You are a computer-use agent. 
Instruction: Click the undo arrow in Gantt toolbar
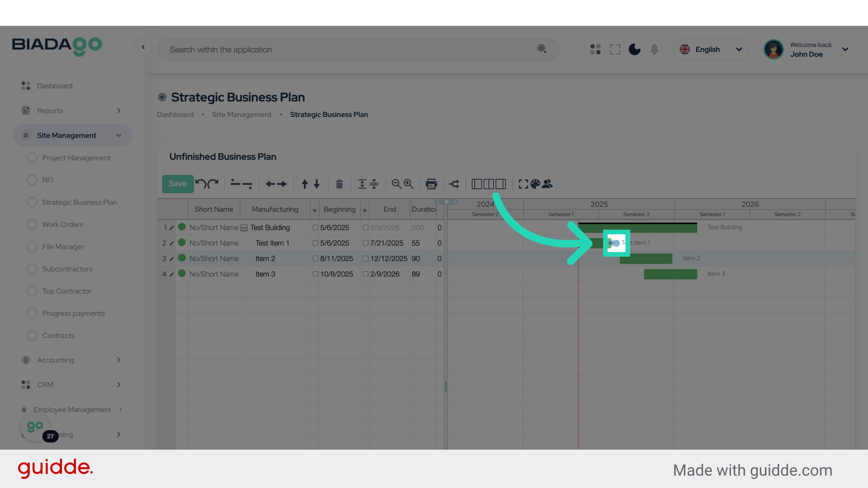[201, 184]
